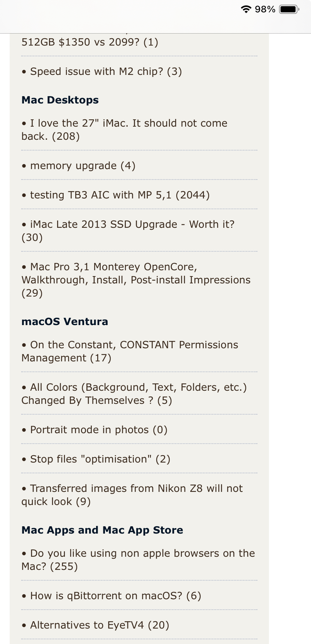Open Mac Pro 3,1 Monterey OpenCore thread
The height and width of the screenshot is (644, 311).
coord(136,280)
